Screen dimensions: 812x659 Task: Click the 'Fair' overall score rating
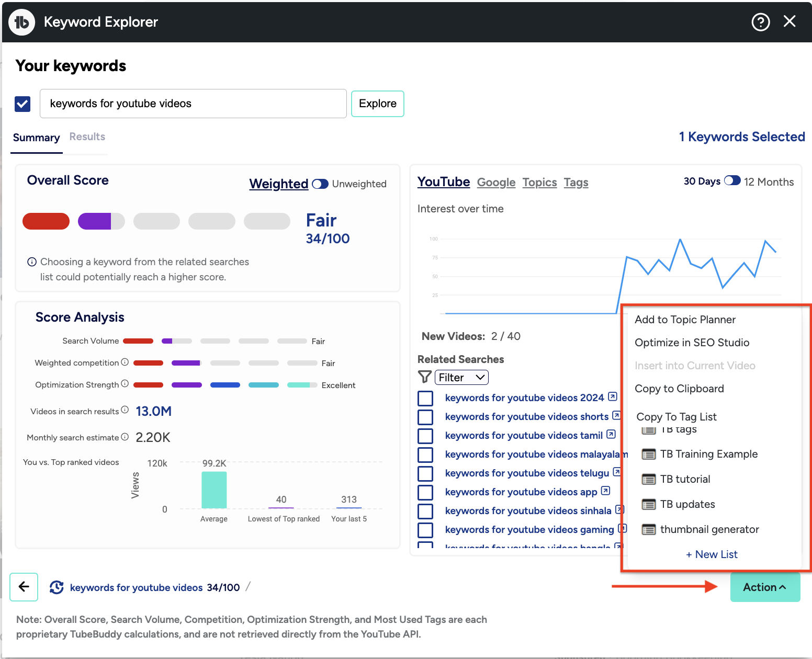click(321, 220)
